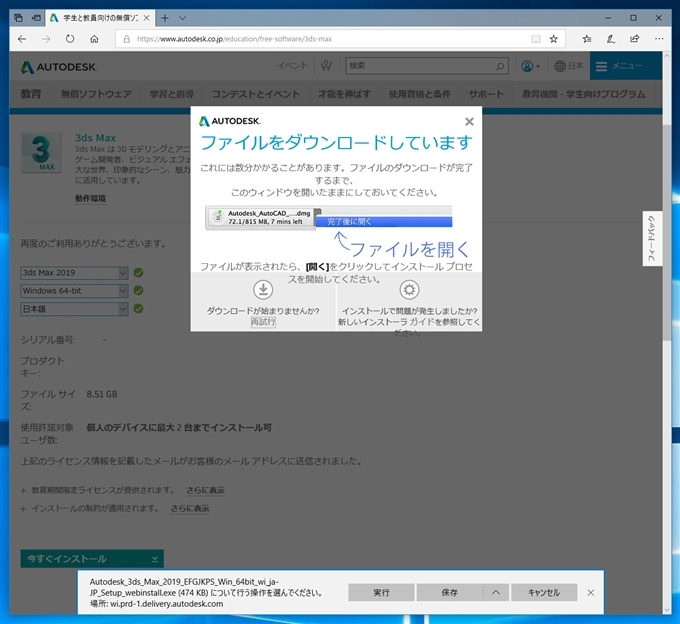
Task: Open the favorites hub icon
Action: pyautogui.click(x=587, y=39)
